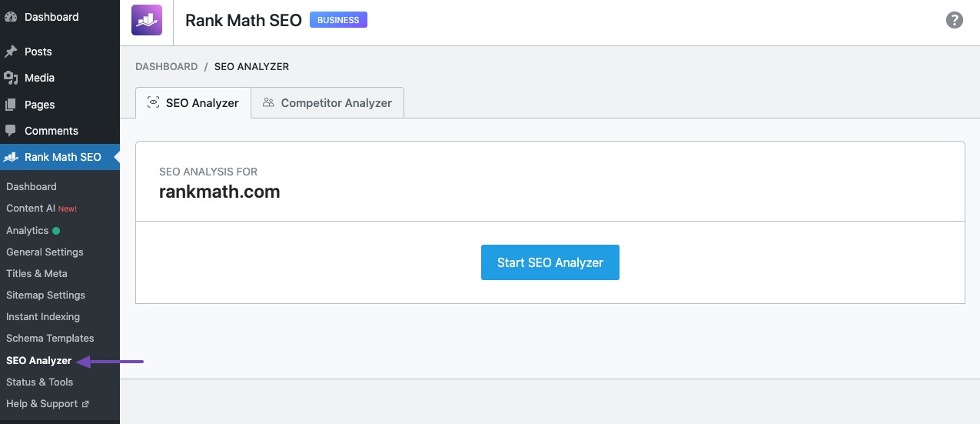The height and width of the screenshot is (424, 980).
Task: Click the Start SEO Analyzer button
Action: click(x=550, y=262)
